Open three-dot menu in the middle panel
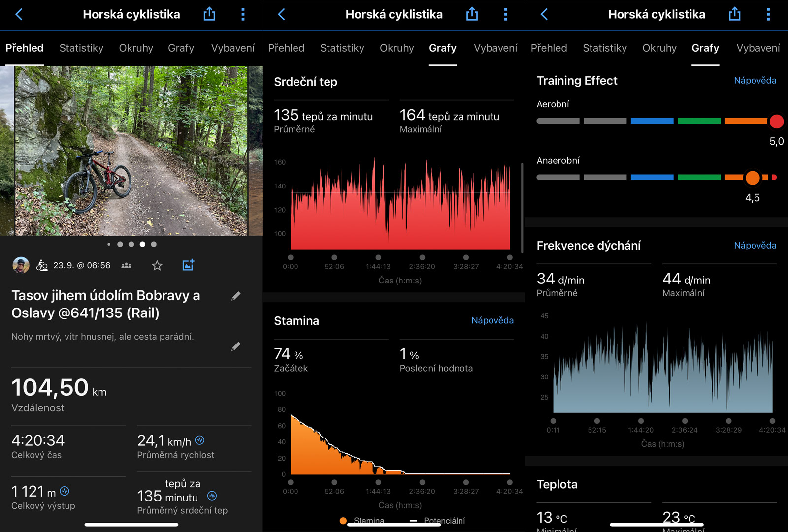This screenshot has width=788, height=532. [505, 14]
